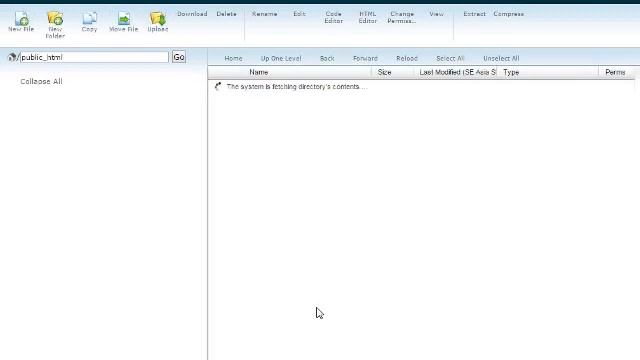This screenshot has height=360, width=640.
Task: Sort by the Size column header
Action: click(x=384, y=72)
